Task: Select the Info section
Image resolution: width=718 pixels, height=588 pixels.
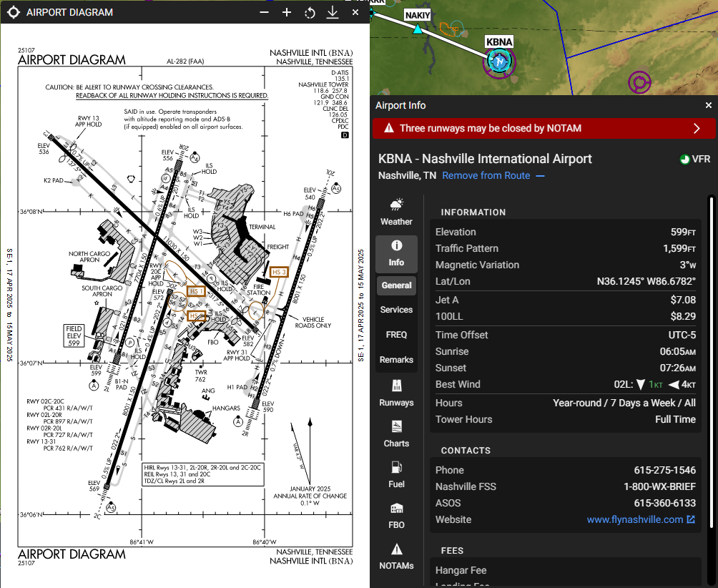Action: (x=397, y=254)
